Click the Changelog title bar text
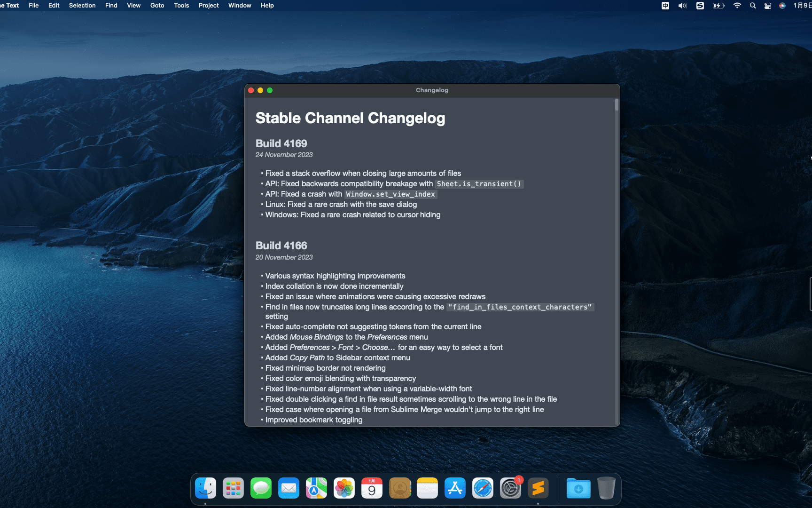This screenshot has width=812, height=508. (432, 90)
